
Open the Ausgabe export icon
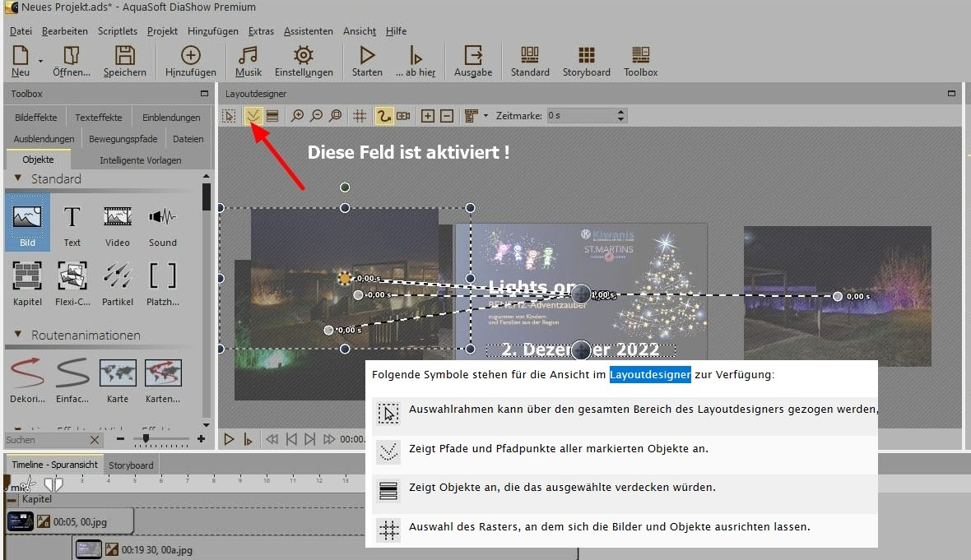click(x=473, y=61)
